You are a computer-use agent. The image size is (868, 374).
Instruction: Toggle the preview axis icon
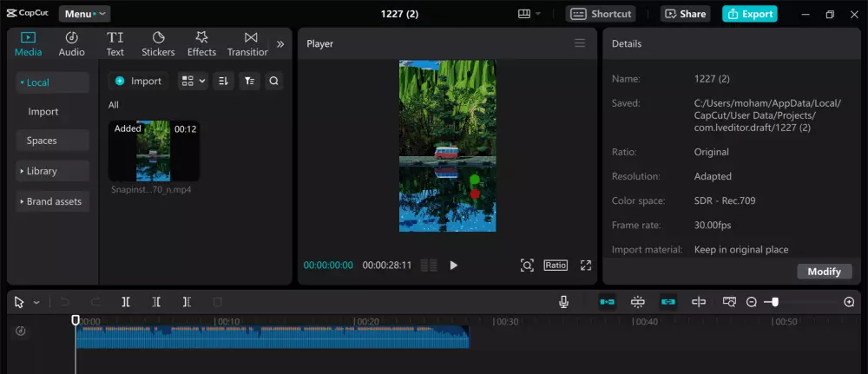pyautogui.click(x=699, y=302)
